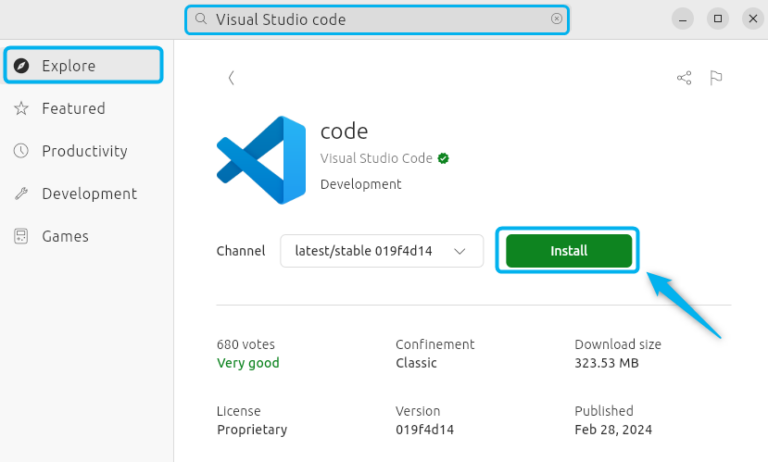
Task: Focus the search field with Visual Studio code
Action: tap(377, 20)
